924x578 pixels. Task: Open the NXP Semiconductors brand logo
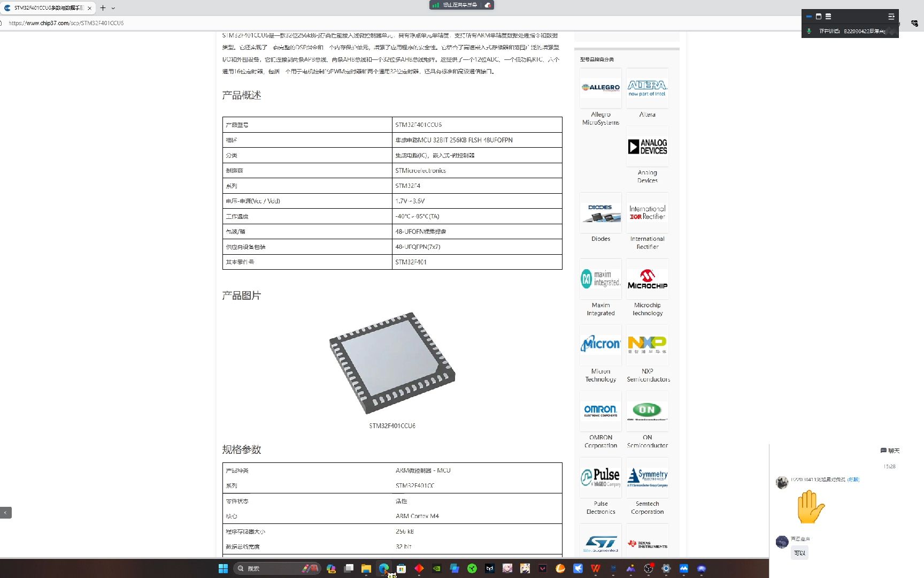click(x=647, y=345)
